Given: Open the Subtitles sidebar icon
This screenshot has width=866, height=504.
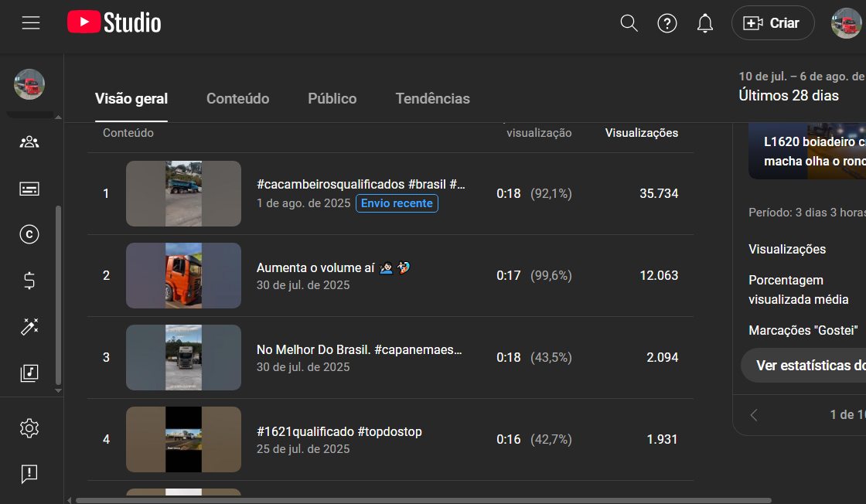Looking at the screenshot, I should click(x=29, y=189).
